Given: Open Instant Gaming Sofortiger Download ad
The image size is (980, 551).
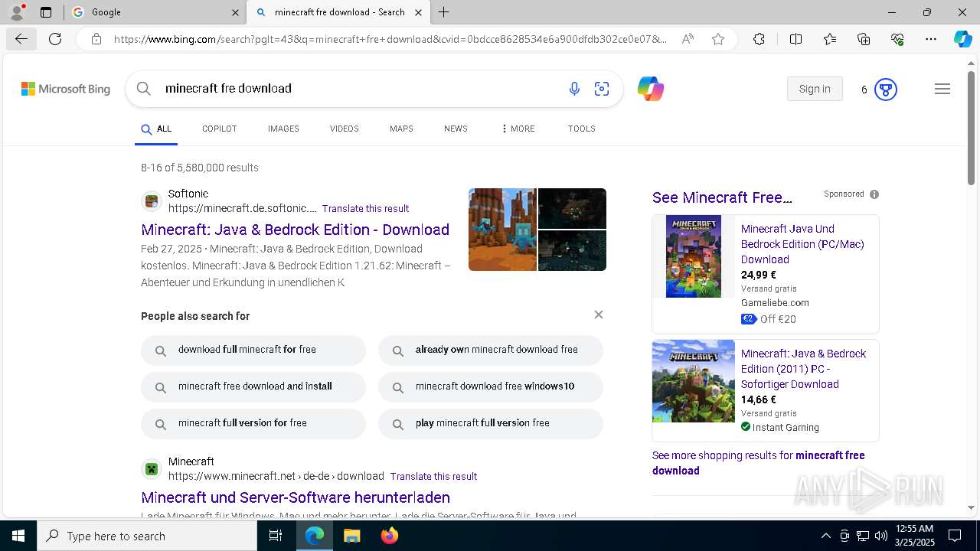Looking at the screenshot, I should point(803,369).
